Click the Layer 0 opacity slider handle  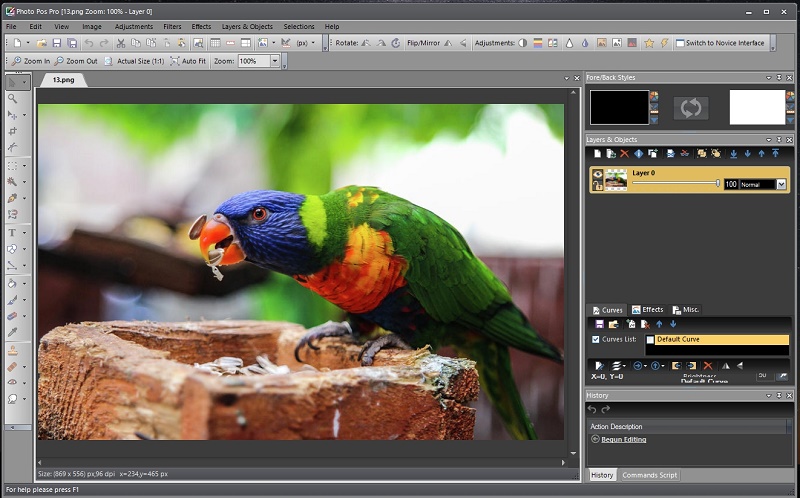click(x=717, y=183)
